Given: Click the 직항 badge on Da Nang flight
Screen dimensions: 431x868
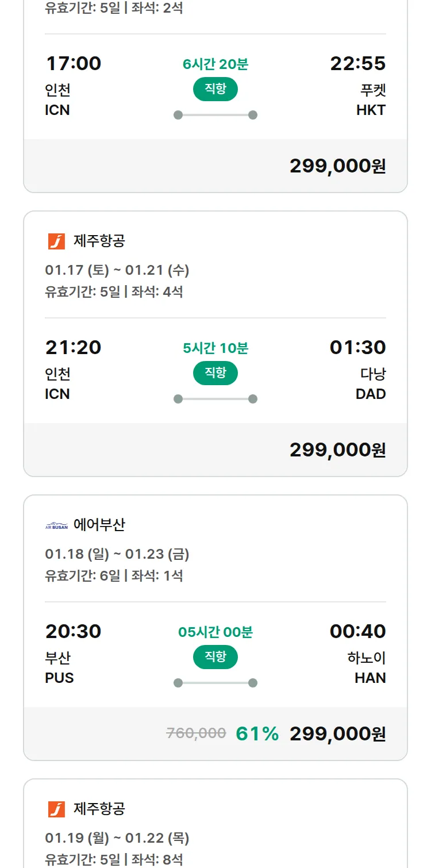Looking at the screenshot, I should [215, 373].
